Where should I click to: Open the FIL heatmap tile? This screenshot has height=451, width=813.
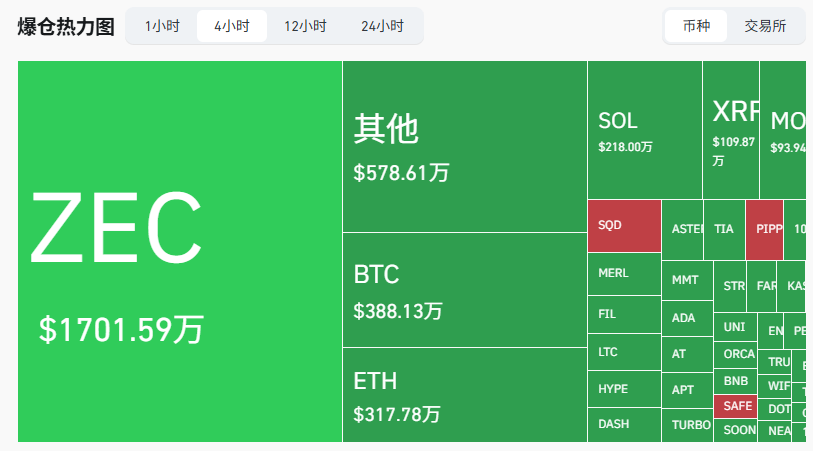pos(624,314)
